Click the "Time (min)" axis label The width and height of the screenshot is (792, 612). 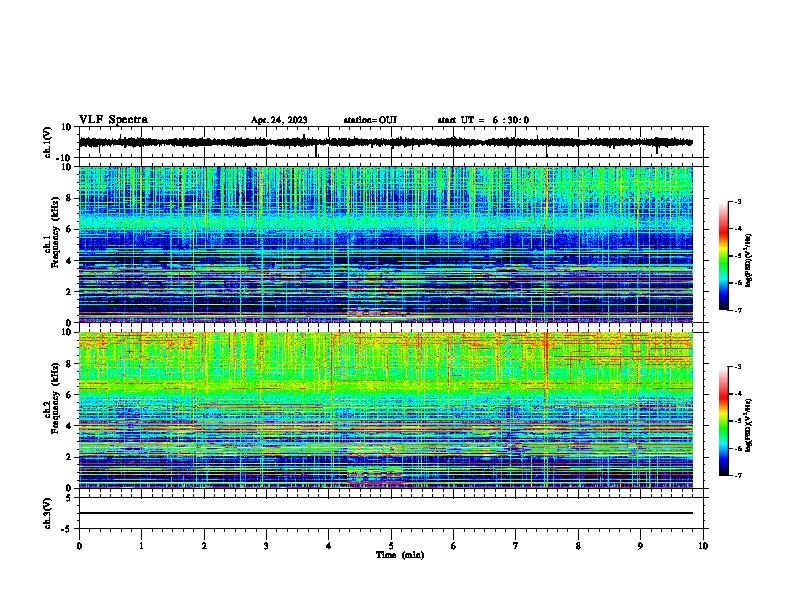tap(400, 555)
